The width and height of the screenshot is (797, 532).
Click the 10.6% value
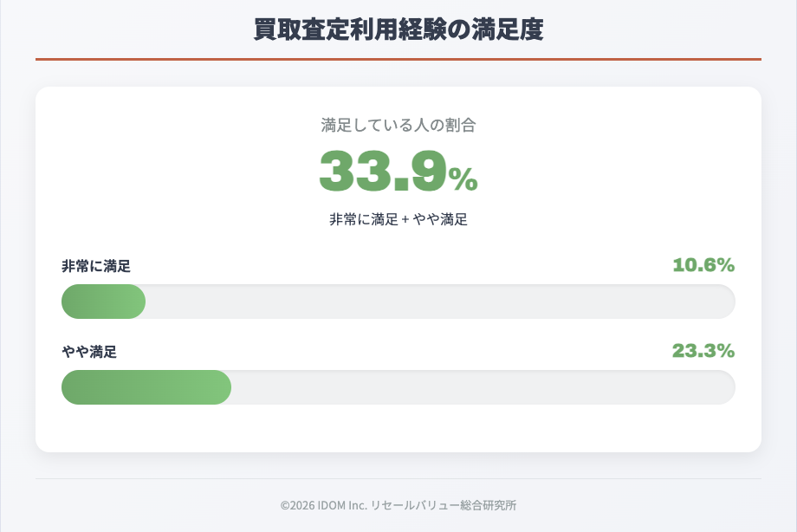coord(703,265)
